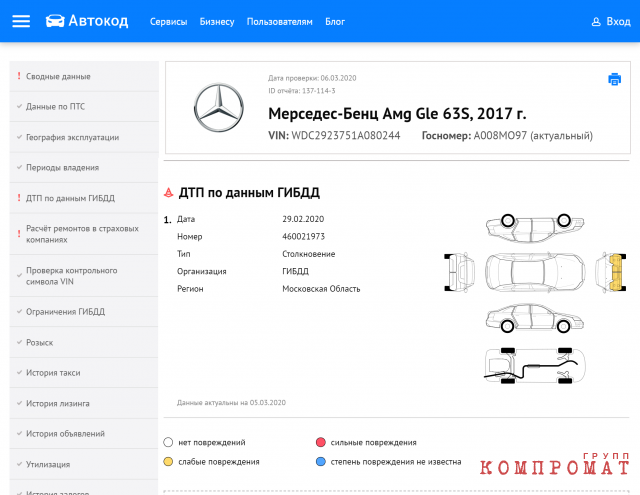
Task: Click the region Московская Область
Action: coord(321,289)
